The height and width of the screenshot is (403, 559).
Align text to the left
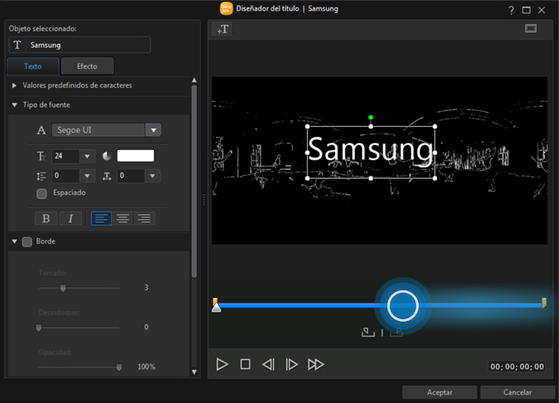pyautogui.click(x=102, y=218)
